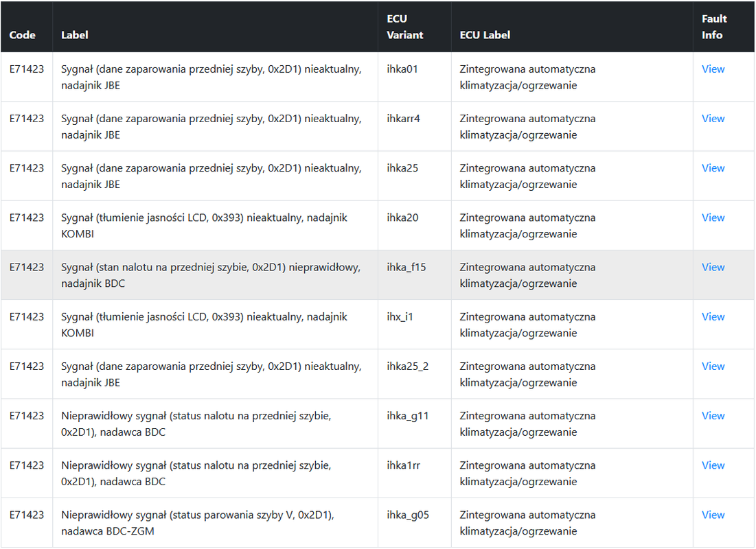
Task: Select the ihx_i1 variant cell
Action: tap(414, 325)
